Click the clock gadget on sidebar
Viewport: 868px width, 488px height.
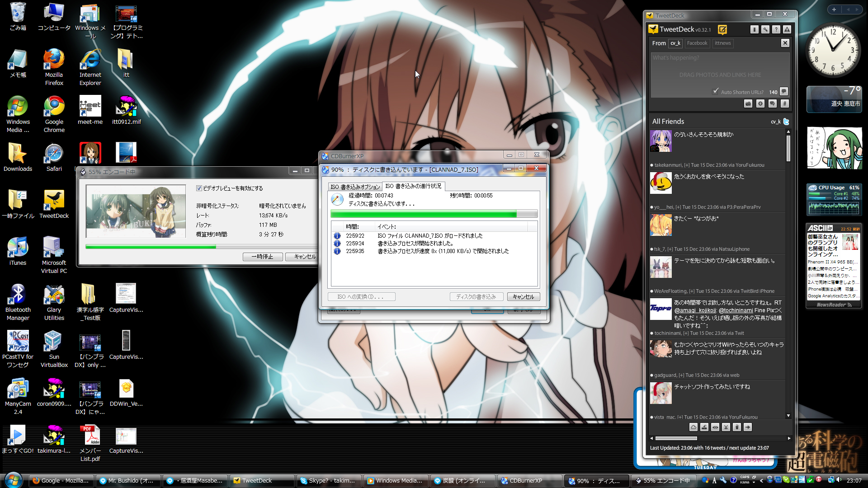click(x=833, y=50)
